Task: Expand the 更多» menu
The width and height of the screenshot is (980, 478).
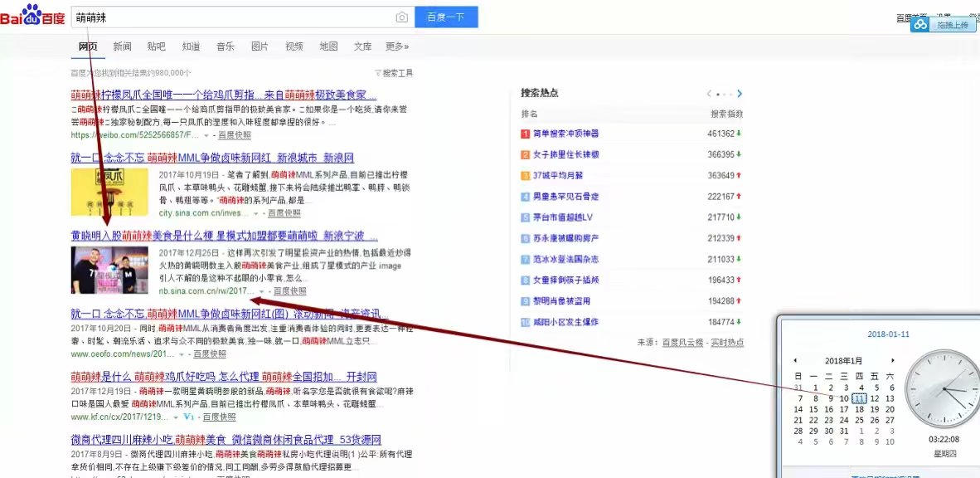Action: [397, 46]
